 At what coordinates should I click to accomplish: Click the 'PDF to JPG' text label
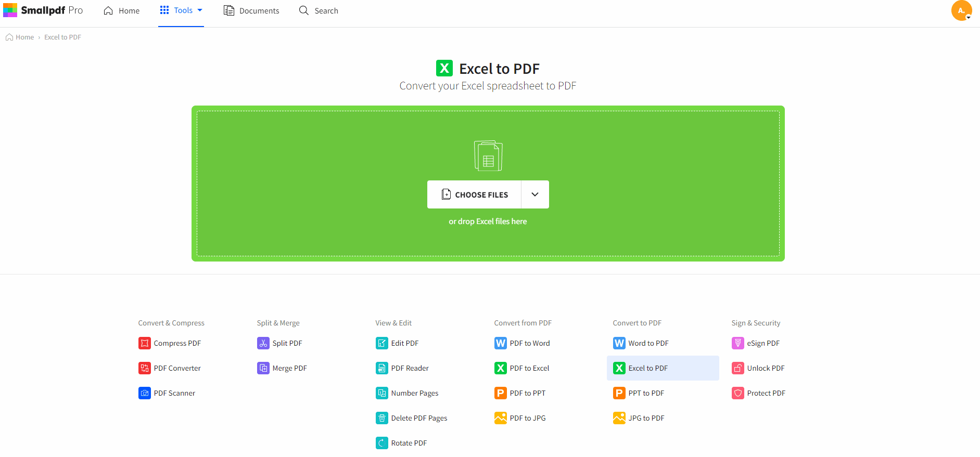[x=528, y=418]
